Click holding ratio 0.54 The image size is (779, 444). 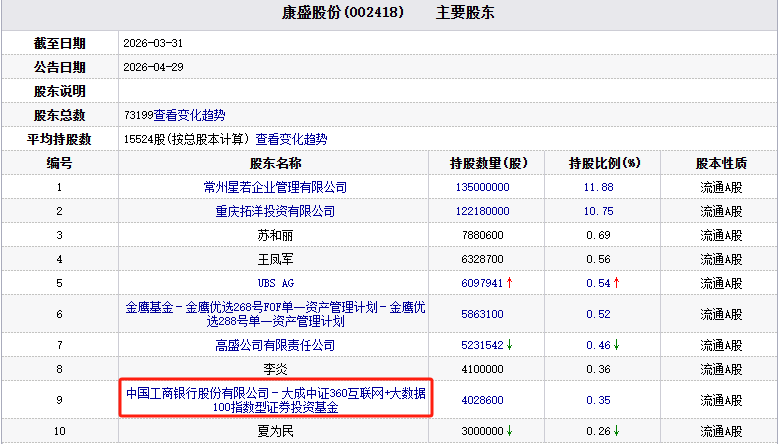[598, 283]
